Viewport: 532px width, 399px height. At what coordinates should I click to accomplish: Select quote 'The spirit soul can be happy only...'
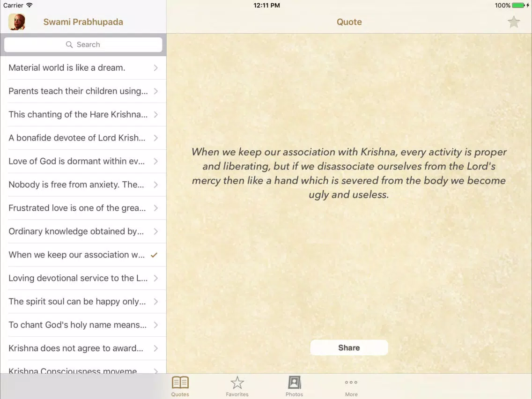click(83, 302)
